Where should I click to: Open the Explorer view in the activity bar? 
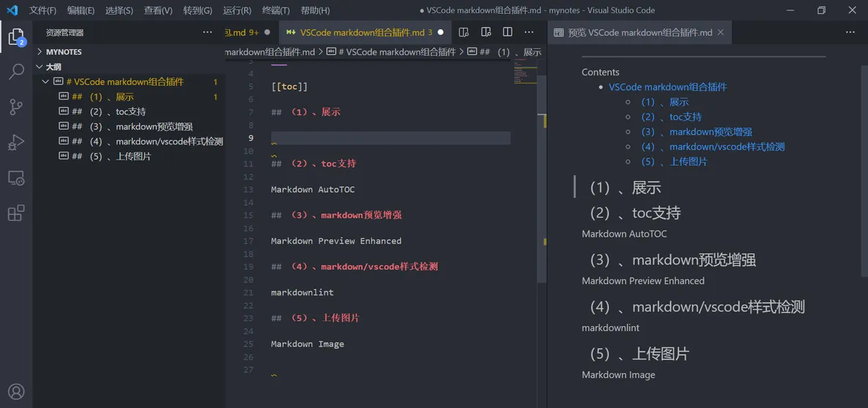click(x=17, y=37)
